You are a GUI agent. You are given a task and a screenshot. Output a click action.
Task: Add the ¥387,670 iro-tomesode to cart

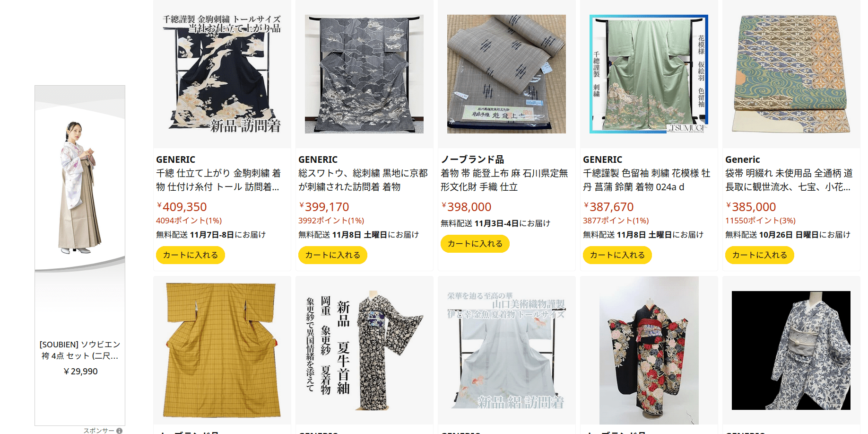[x=617, y=255]
